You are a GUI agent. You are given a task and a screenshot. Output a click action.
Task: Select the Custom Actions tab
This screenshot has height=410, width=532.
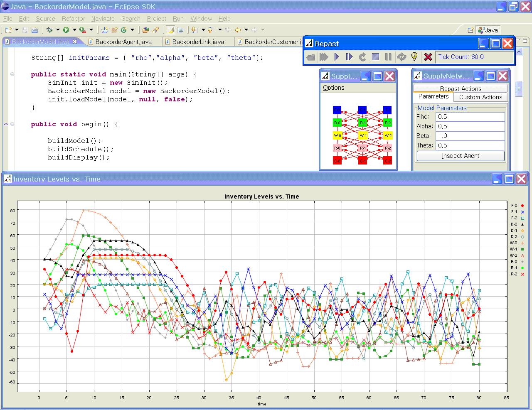point(480,97)
